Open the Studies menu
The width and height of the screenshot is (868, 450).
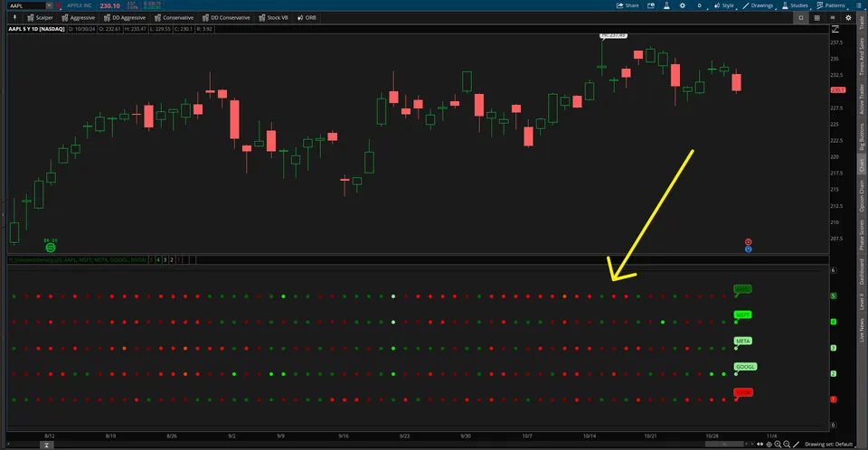[795, 5]
